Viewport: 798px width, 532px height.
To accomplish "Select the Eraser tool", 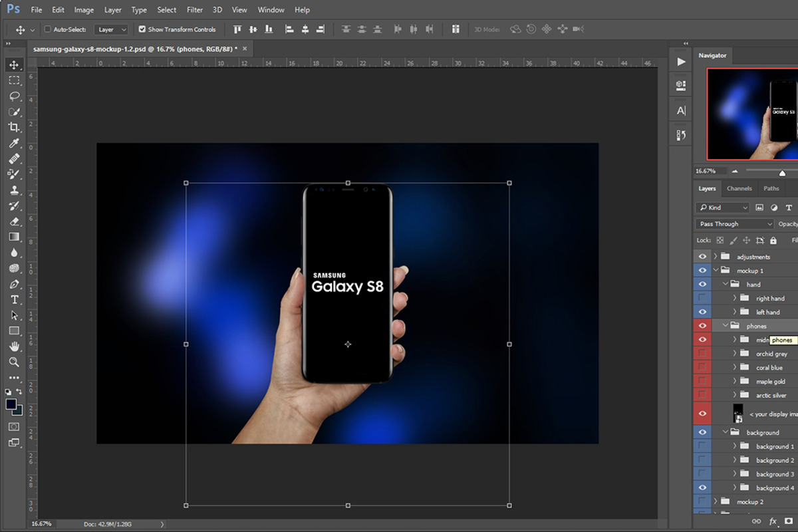I will (14, 221).
